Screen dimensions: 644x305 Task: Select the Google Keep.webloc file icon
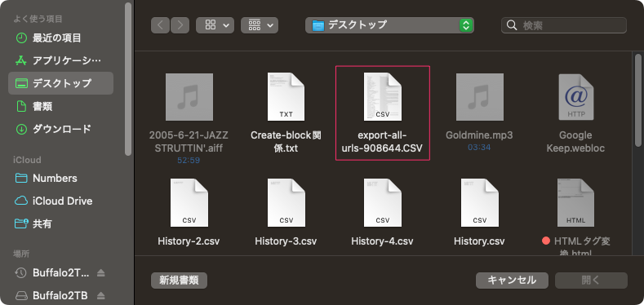point(575,97)
